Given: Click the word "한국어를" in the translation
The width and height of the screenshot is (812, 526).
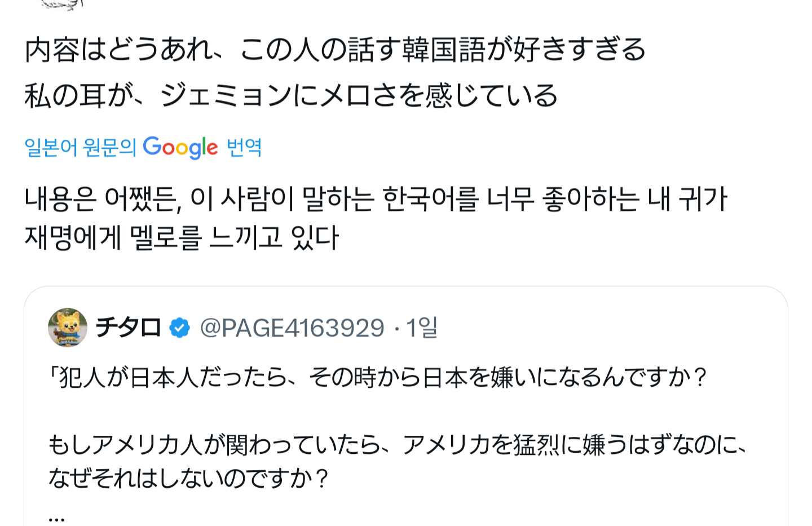Looking at the screenshot, I should point(431,199).
